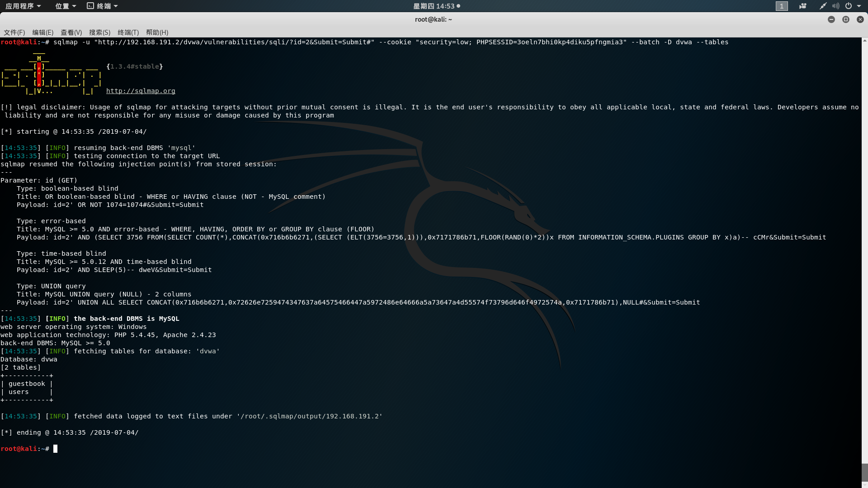The height and width of the screenshot is (488, 868).
Task: Click the network connection plug icon
Action: (x=823, y=6)
